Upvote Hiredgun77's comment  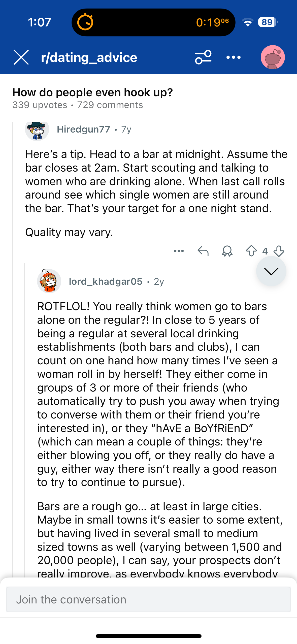click(x=251, y=251)
